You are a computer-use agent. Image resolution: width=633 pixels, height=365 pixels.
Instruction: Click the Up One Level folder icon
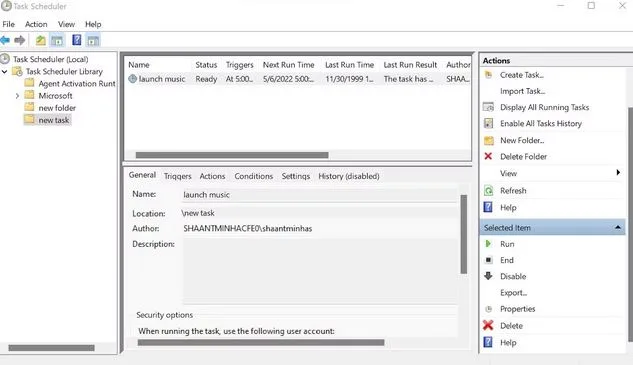tap(40, 40)
